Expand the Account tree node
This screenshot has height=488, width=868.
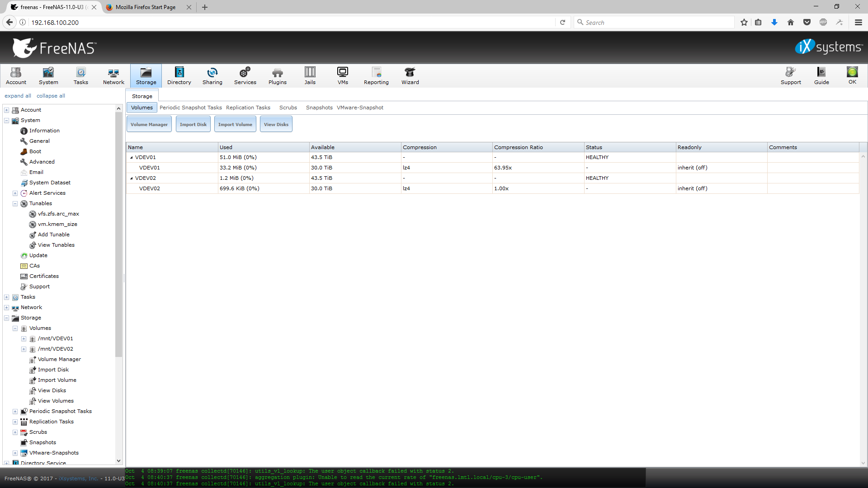[x=6, y=110]
